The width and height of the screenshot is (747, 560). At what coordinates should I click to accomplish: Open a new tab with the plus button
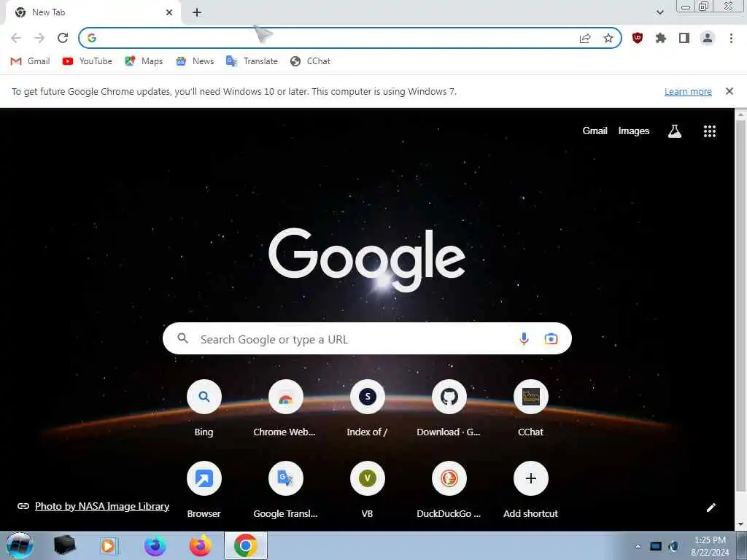197,13
